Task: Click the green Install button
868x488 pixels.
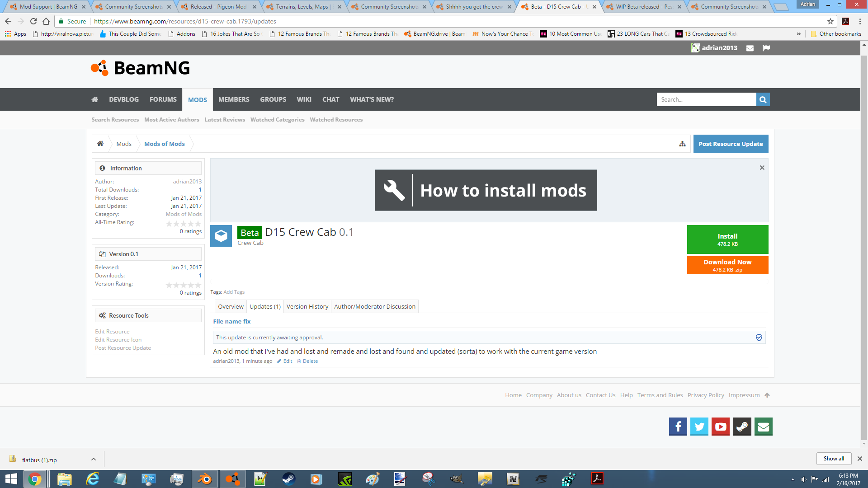Action: click(727, 239)
